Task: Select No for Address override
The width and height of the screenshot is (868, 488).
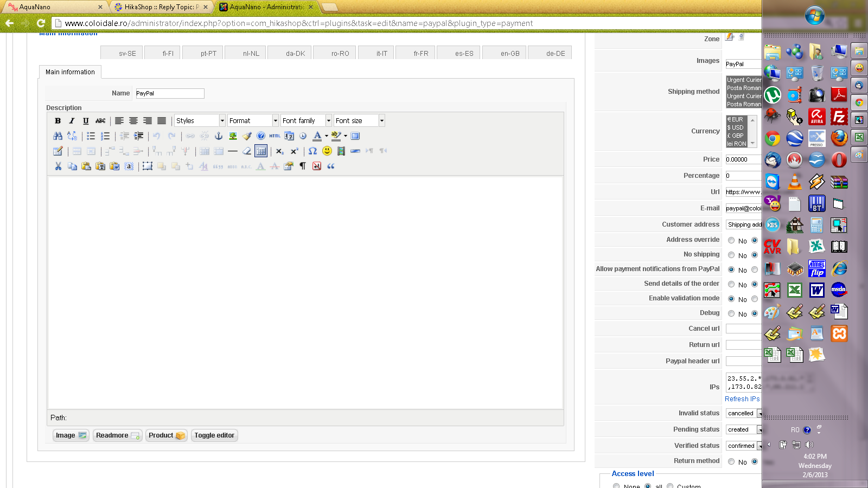Action: (x=731, y=240)
